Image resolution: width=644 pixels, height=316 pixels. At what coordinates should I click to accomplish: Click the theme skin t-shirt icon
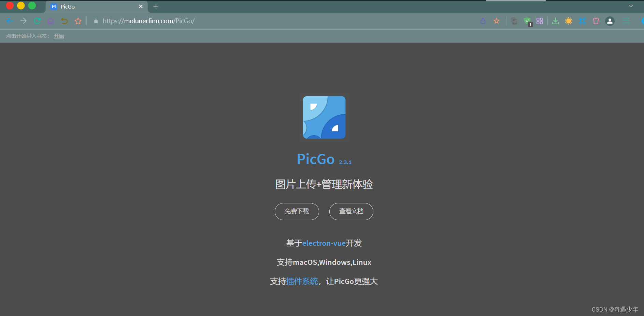[596, 21]
